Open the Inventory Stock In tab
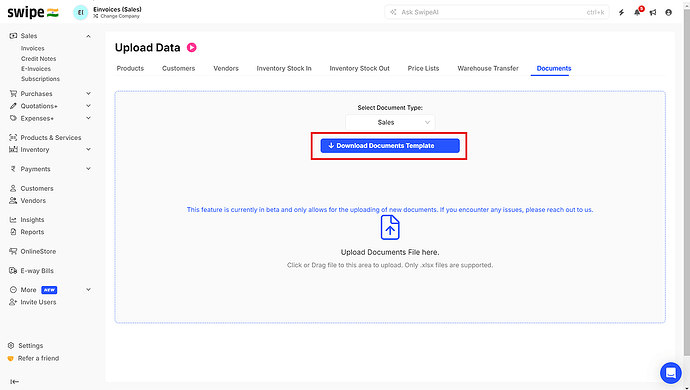Screen dimensions: 690x390 284,68
